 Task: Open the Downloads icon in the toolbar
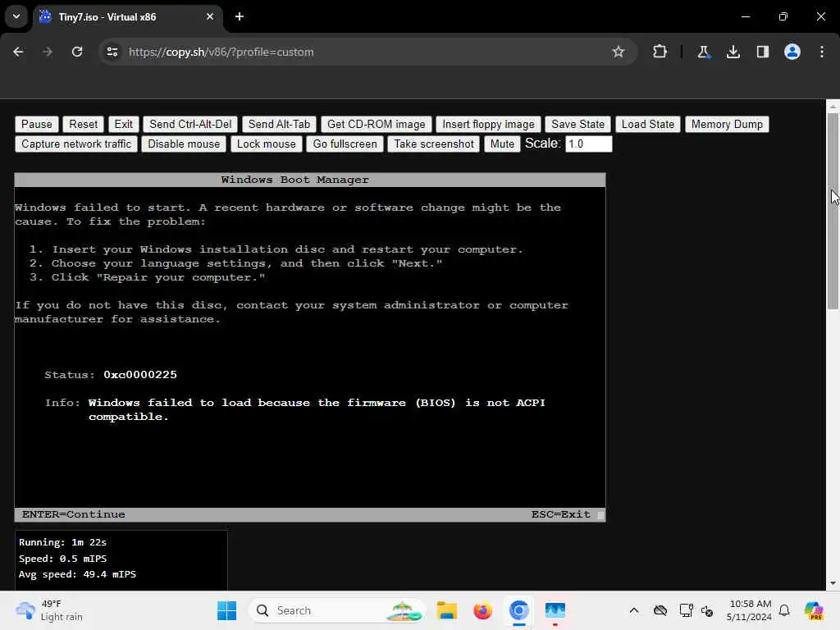tap(733, 52)
